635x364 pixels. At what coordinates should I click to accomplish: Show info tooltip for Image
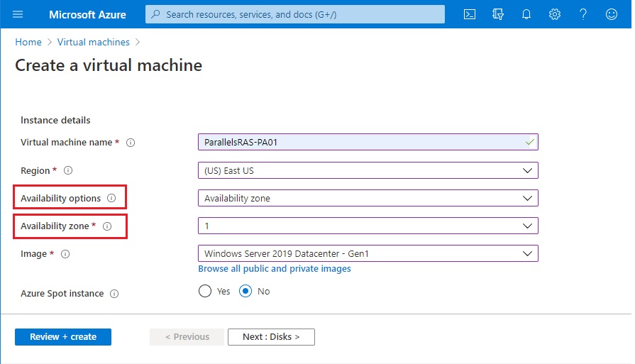[65, 254]
